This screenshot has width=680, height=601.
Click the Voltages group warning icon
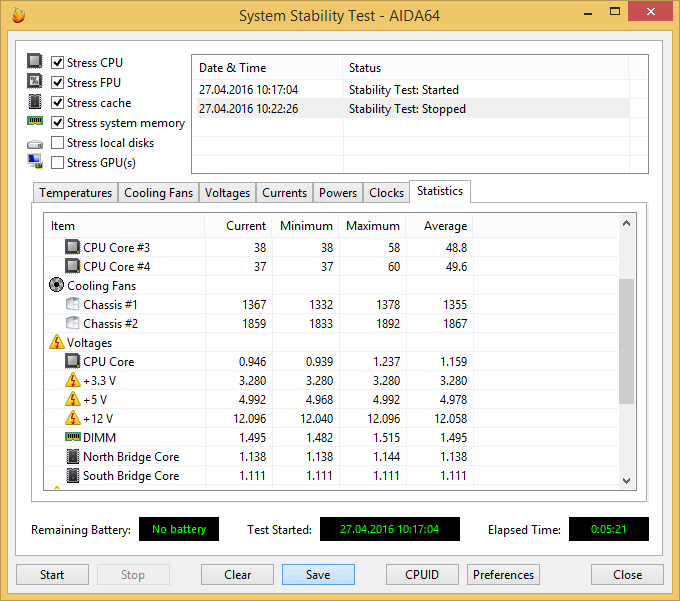pyautogui.click(x=56, y=342)
